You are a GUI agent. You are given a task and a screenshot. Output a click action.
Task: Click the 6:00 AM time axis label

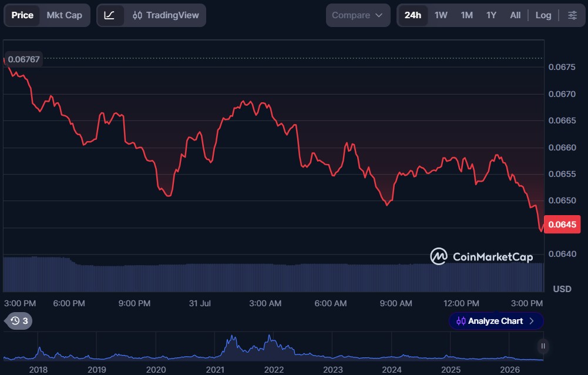click(330, 303)
